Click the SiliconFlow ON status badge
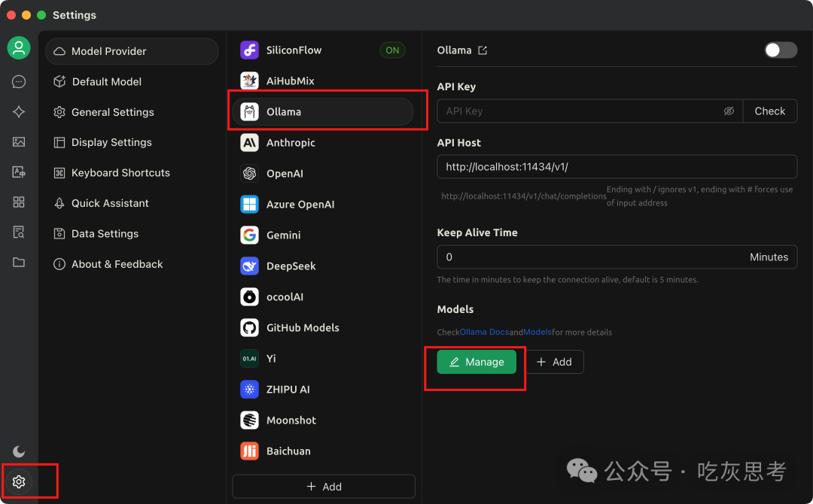Viewport: 813px width, 504px height. pos(392,50)
